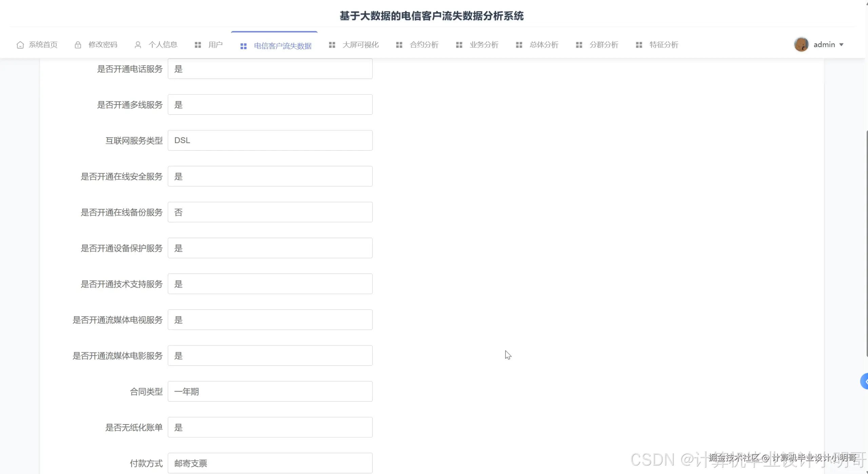The image size is (868, 474).
Task: Go to the 修改密码 page
Action: pyautogui.click(x=103, y=44)
